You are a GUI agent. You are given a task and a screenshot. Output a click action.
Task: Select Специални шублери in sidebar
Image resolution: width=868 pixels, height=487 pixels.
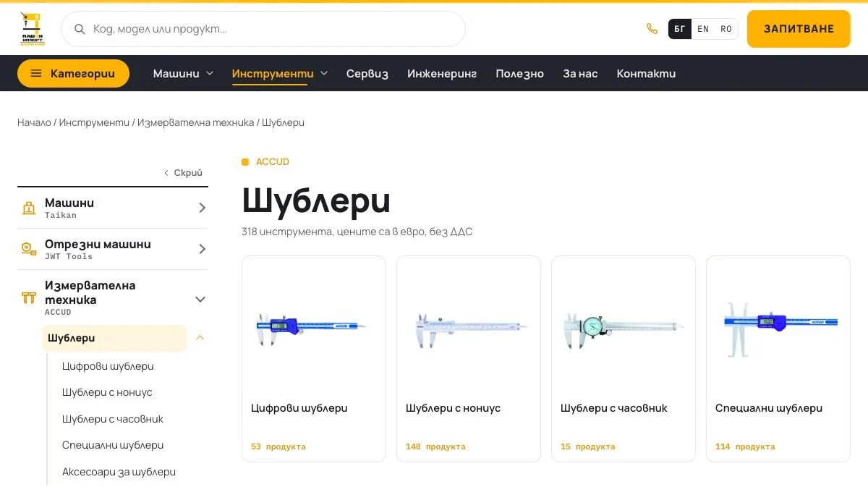point(113,445)
